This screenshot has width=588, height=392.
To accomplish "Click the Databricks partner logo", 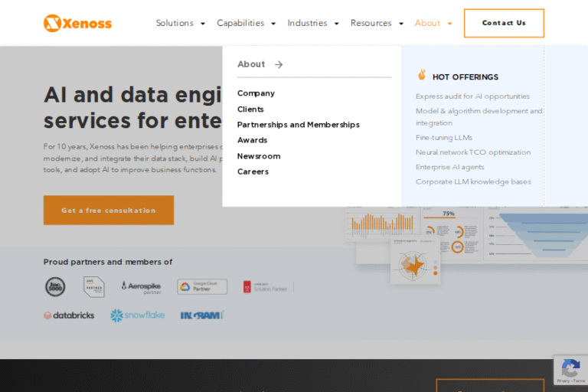I will click(x=69, y=315).
